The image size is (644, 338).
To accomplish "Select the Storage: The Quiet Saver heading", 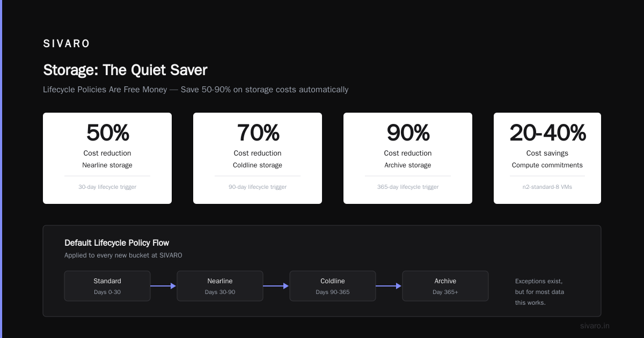I will pos(125,70).
